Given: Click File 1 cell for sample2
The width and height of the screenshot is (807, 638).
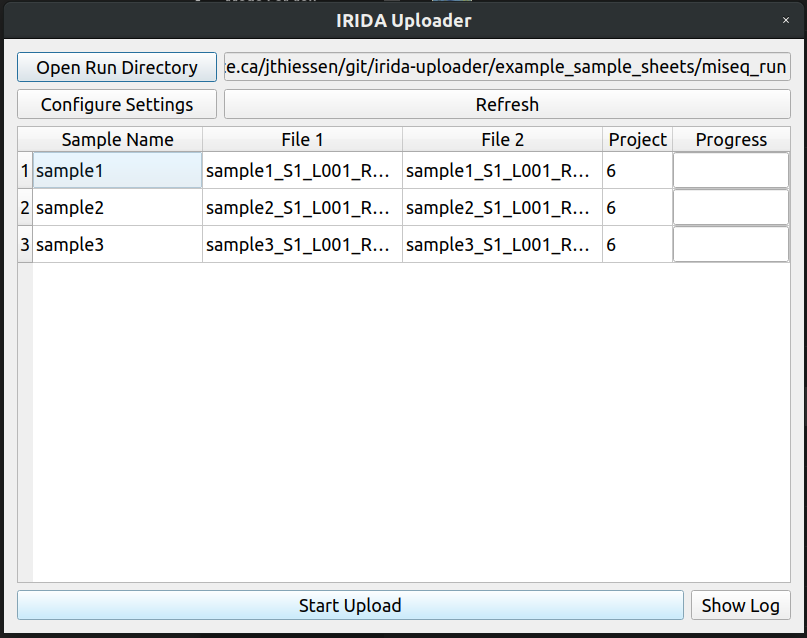Looking at the screenshot, I should (x=302, y=207).
